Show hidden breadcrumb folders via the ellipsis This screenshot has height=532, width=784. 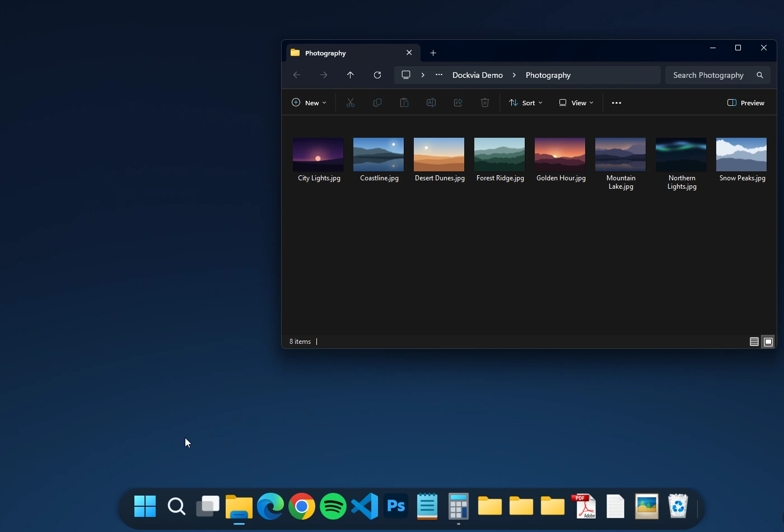pyautogui.click(x=439, y=75)
